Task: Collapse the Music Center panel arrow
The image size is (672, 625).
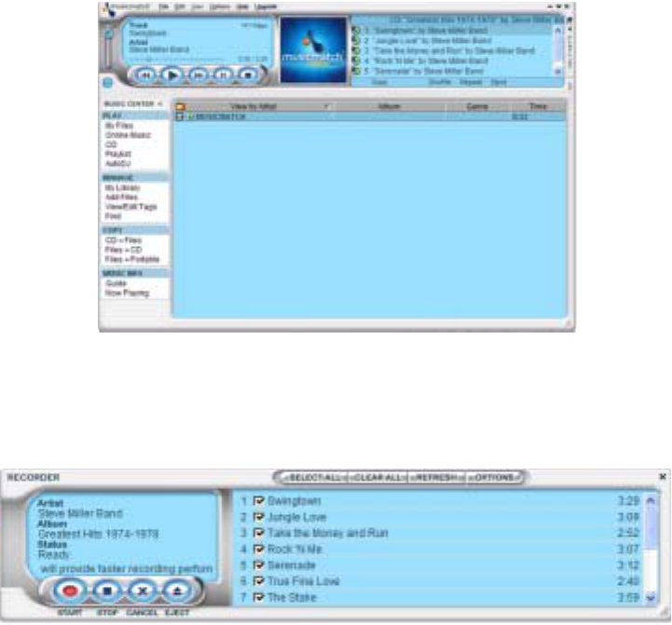Action: [160, 104]
